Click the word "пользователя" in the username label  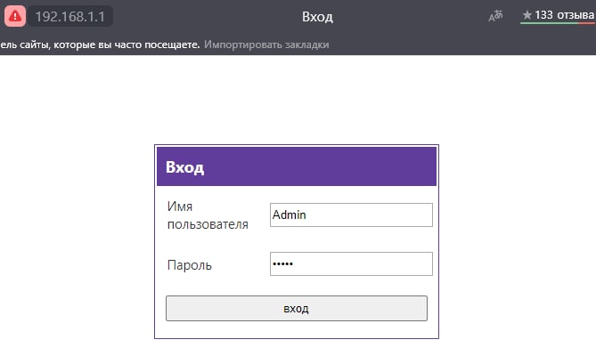tap(207, 224)
